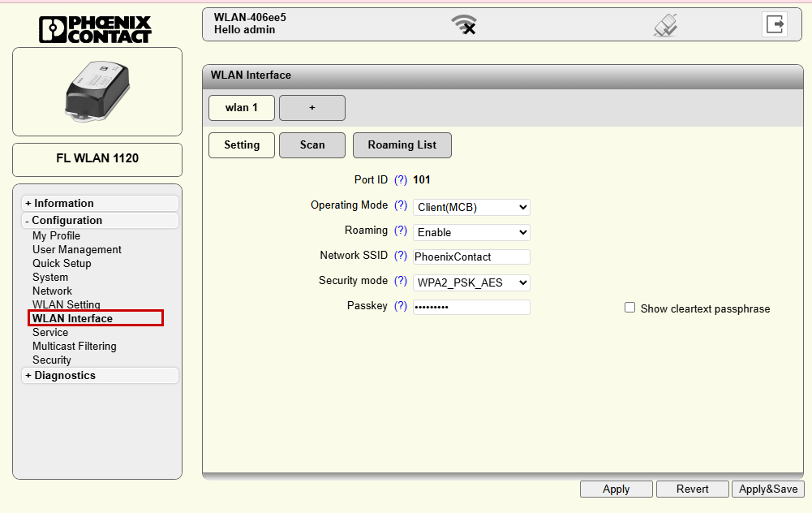The width and height of the screenshot is (812, 513).
Task: Switch to the Scan tab
Action: (x=312, y=145)
